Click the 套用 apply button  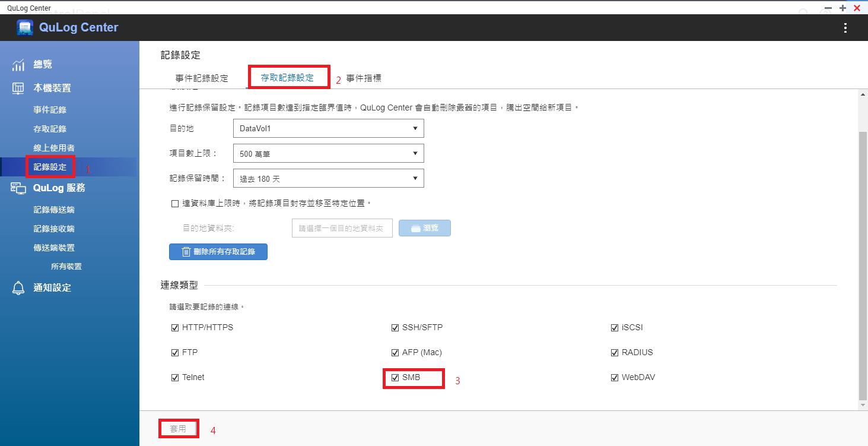[178, 429]
